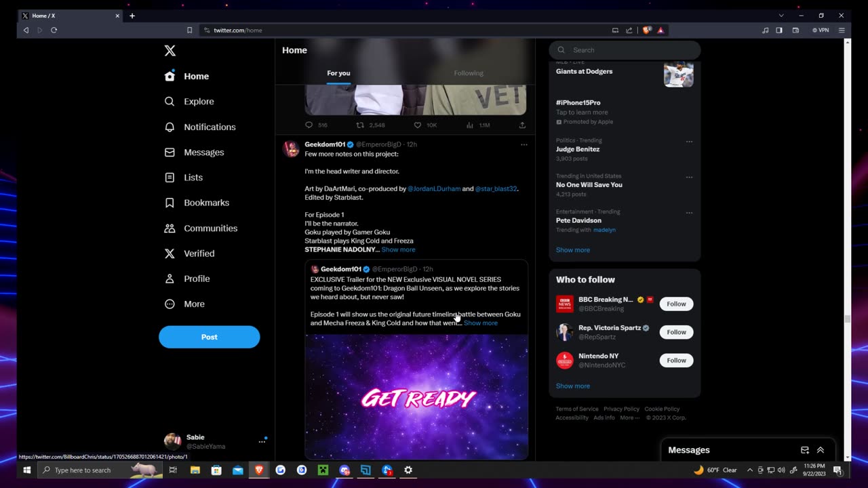Open Verified from sidebar
The height and width of the screenshot is (488, 868).
[x=189, y=253]
